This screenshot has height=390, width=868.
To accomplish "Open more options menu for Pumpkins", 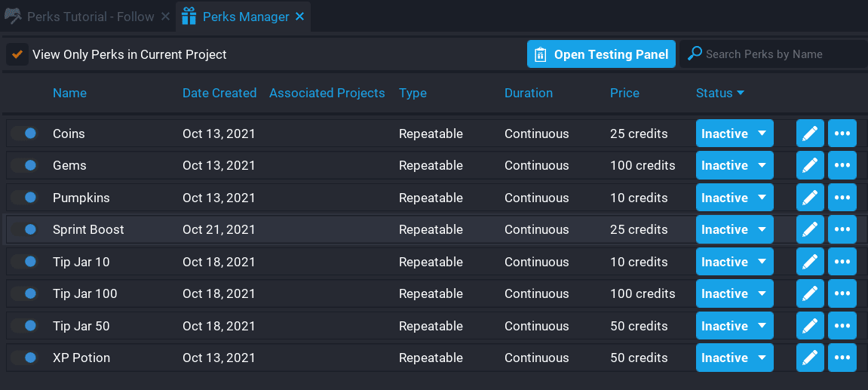I will coord(842,198).
